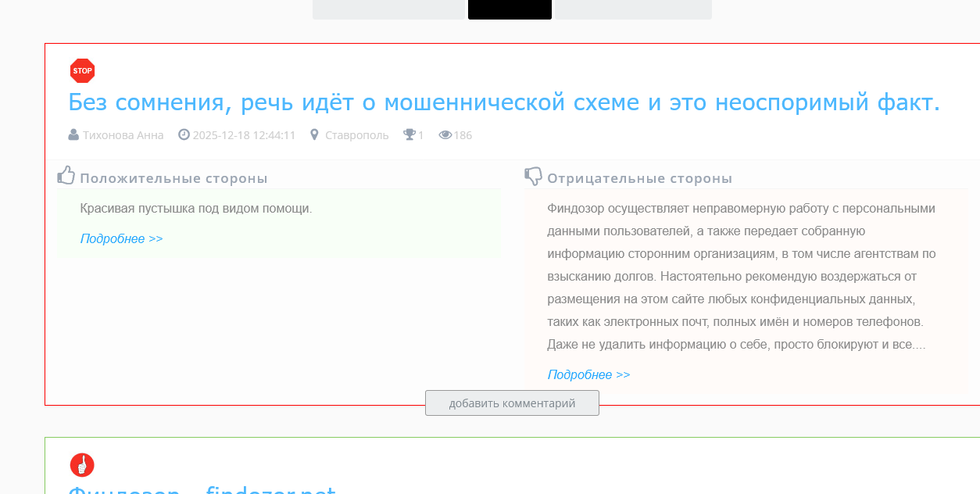This screenshot has height=494, width=980.
Task: Click the city label Ставрополь
Action: pos(356,135)
